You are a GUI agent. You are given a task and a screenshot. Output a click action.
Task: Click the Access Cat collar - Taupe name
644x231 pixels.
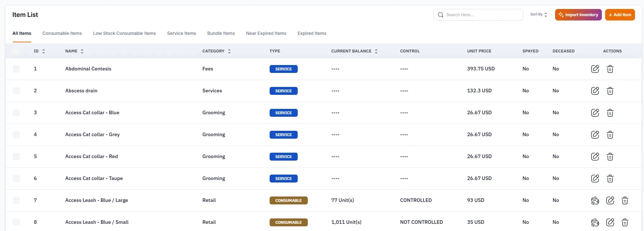[94, 178]
